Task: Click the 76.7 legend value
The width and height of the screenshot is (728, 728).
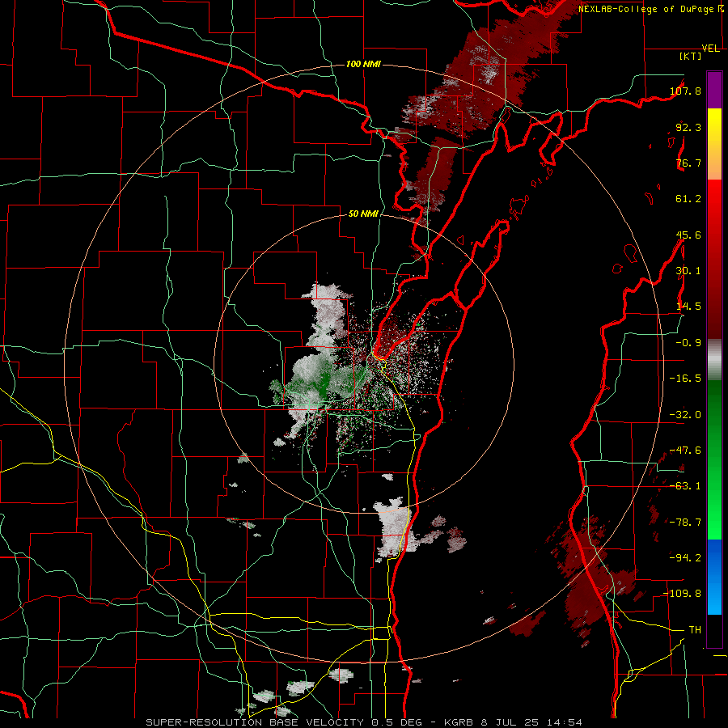Action: pyautogui.click(x=688, y=163)
